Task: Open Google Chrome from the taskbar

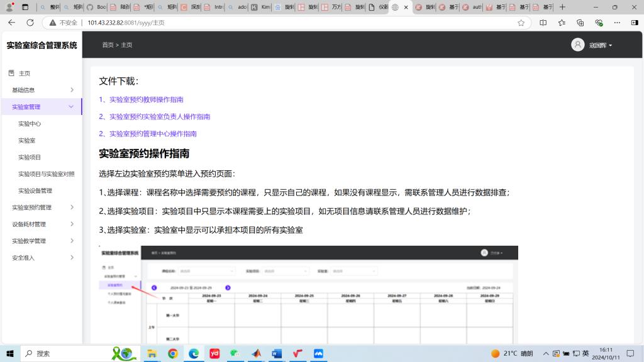Action: click(173, 353)
